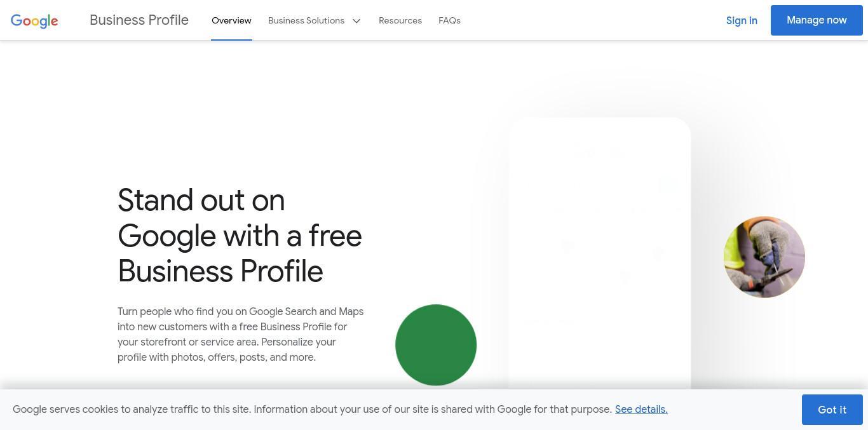Click 'Business Profile' in the large headline

[x=220, y=271]
